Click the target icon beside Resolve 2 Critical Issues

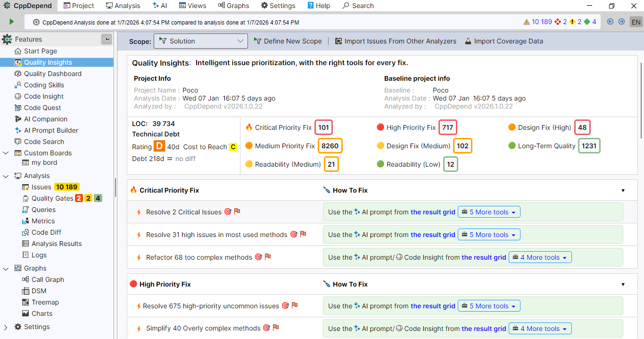pyautogui.click(x=228, y=212)
